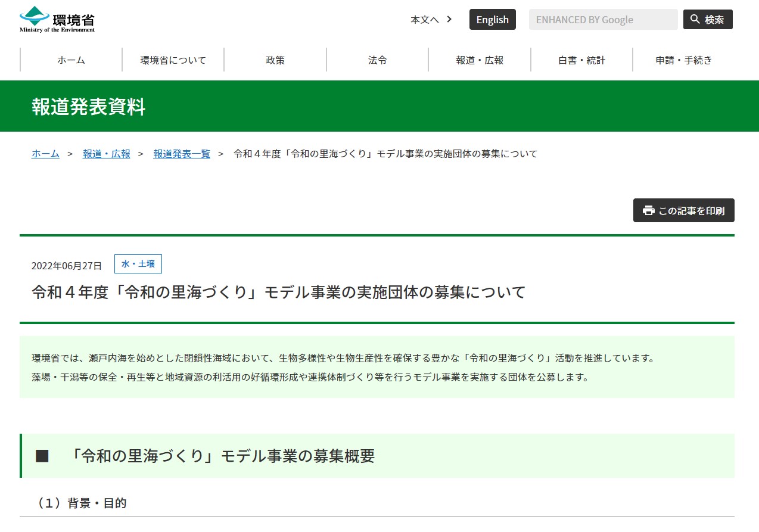Click the 報道発表資料 green banner heading
The height and width of the screenshot is (532, 759).
pyautogui.click(x=88, y=107)
